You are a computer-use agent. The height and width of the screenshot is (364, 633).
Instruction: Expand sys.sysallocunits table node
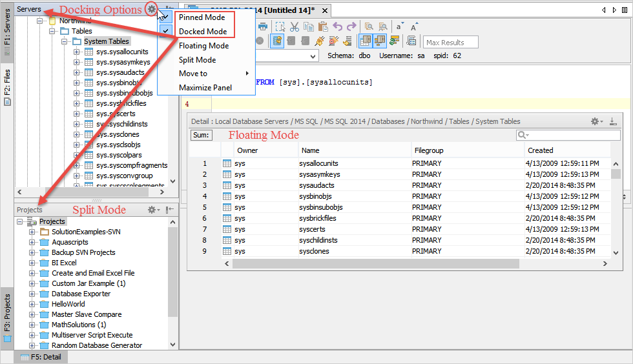(76, 52)
